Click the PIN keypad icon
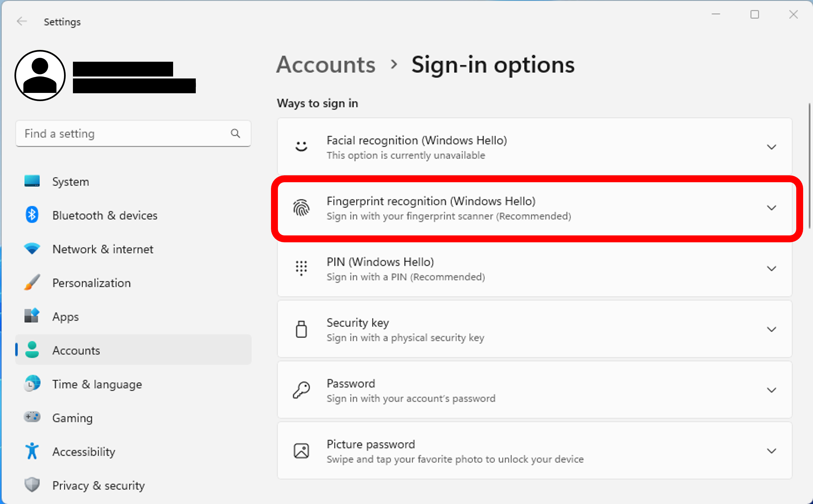Image resolution: width=813 pixels, height=504 pixels. pos(301,268)
